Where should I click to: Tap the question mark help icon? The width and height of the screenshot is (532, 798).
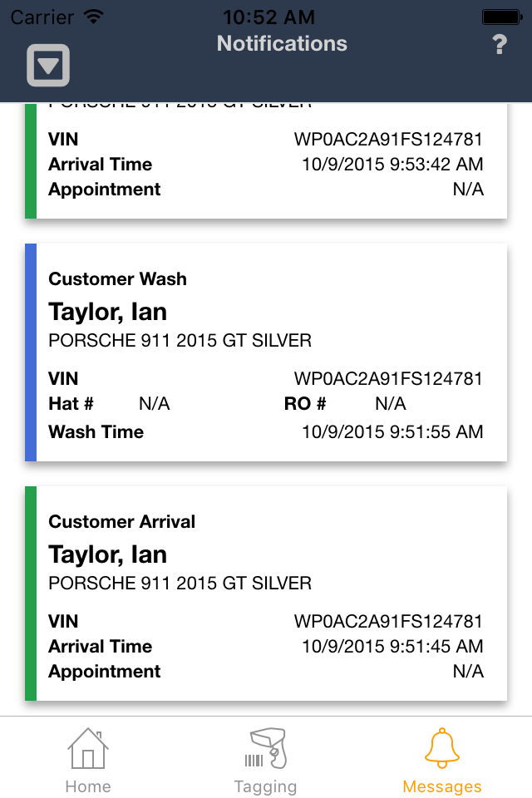499,45
